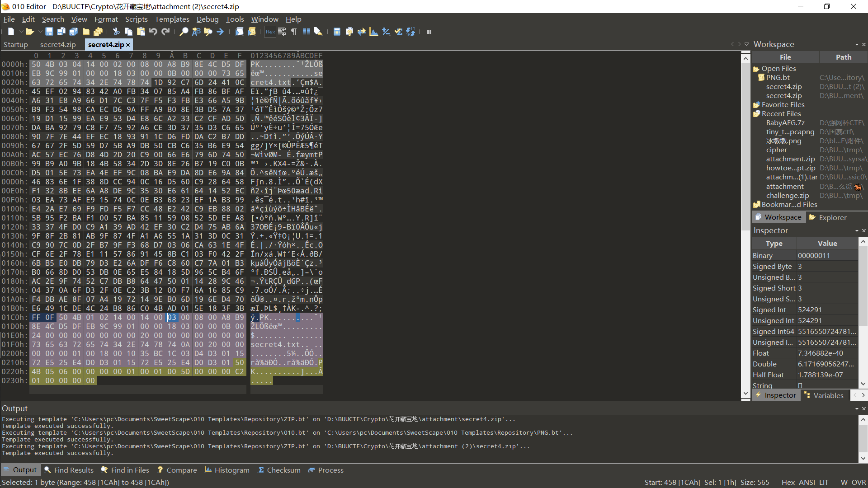Click the Save file icon
This screenshot has width=868, height=488.
[x=49, y=32]
